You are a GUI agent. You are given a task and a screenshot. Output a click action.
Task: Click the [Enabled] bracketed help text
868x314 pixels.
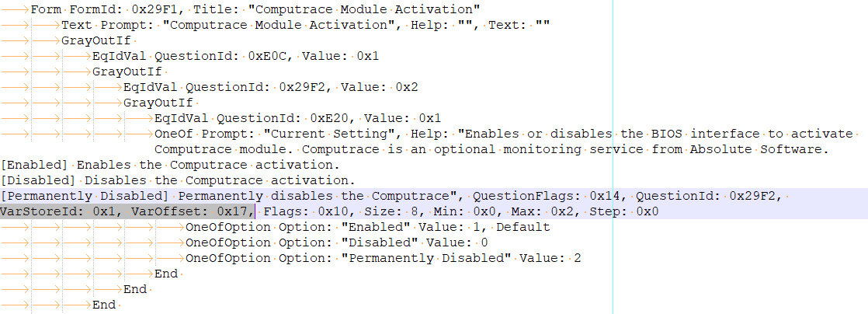coord(36,165)
